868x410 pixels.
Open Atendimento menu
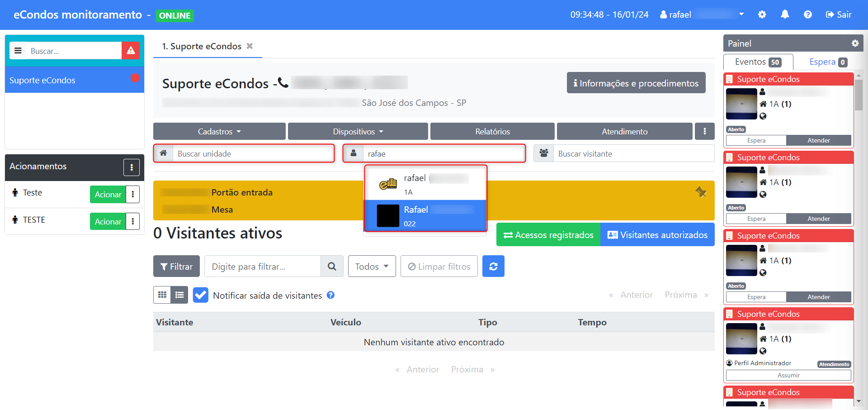pos(624,131)
